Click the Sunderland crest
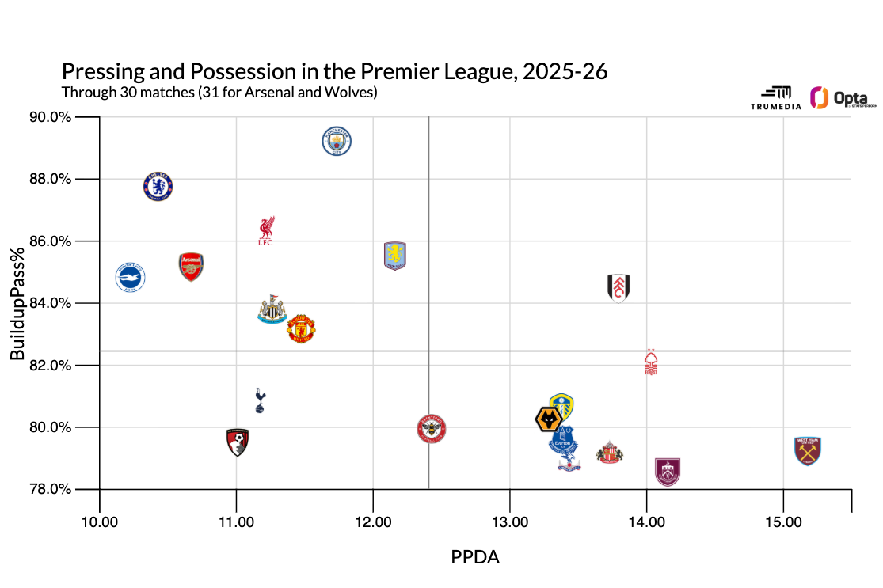Screen dimensions: 883x588 click(x=610, y=453)
